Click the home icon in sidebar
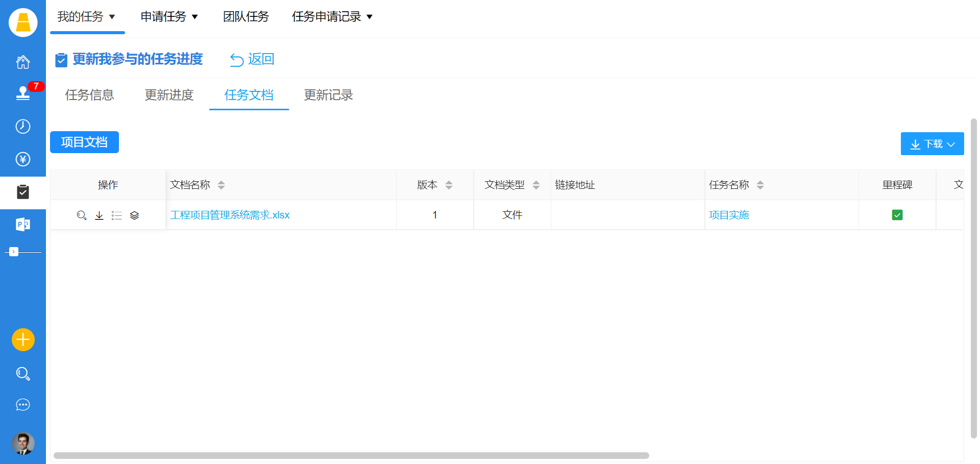The image size is (980, 464). click(x=23, y=62)
